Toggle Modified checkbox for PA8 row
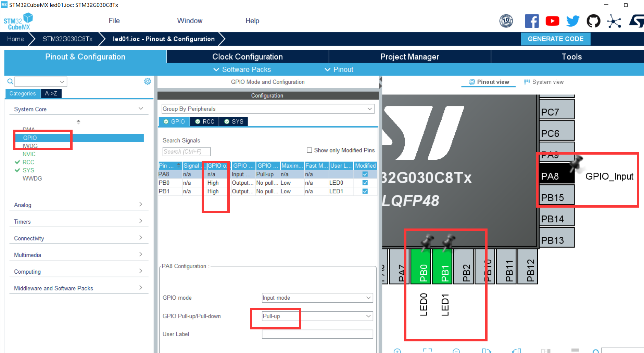Image resolution: width=644 pixels, height=353 pixels. click(x=365, y=174)
